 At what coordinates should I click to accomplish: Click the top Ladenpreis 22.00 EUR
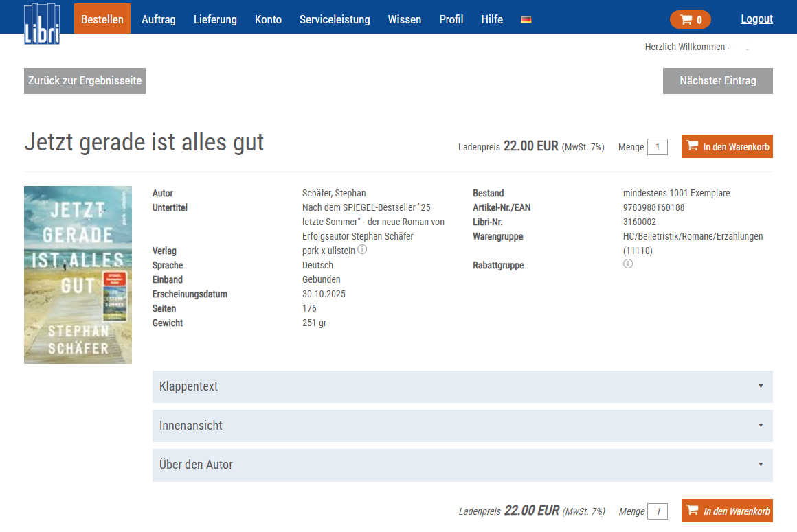tap(530, 146)
